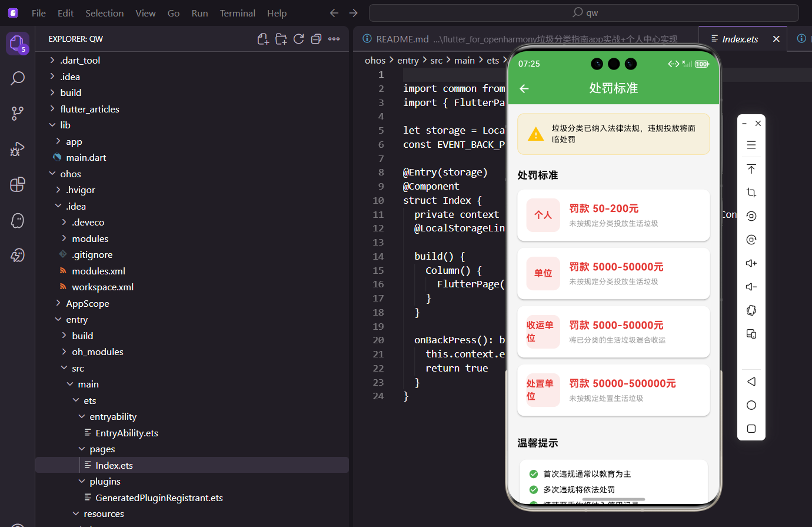Tap the yellow warning notice banner
812x527 pixels.
[x=614, y=134]
